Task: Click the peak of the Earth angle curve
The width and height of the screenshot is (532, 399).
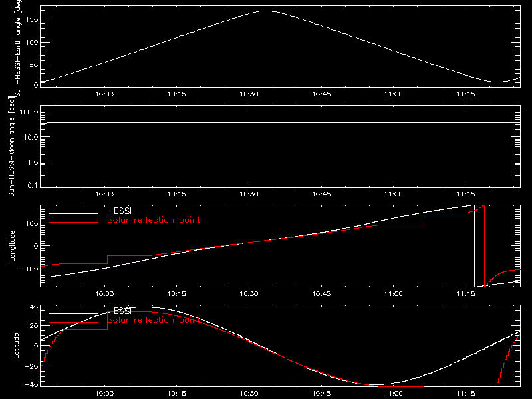Action: (x=267, y=11)
